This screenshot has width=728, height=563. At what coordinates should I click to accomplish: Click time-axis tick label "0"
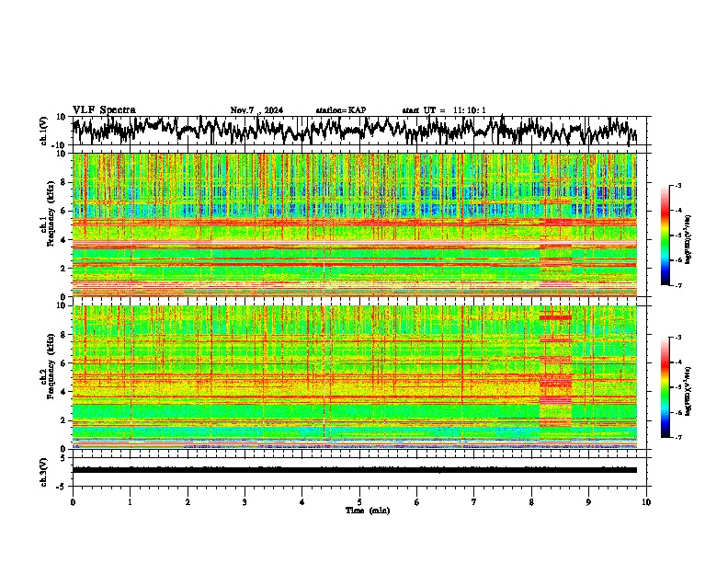73,502
